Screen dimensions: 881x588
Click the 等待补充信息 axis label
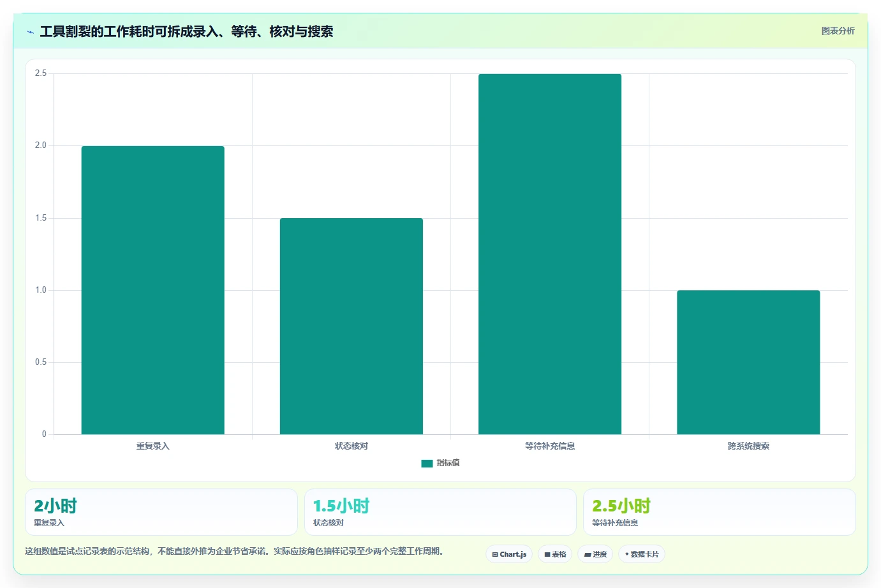click(550, 446)
